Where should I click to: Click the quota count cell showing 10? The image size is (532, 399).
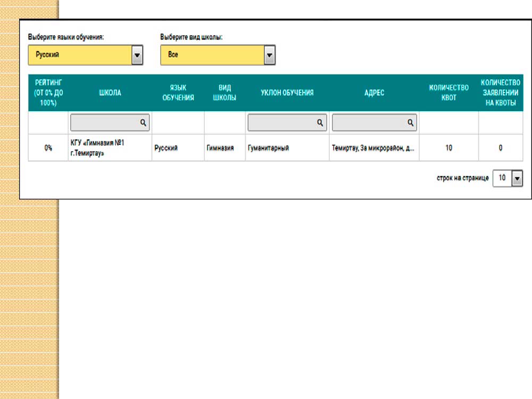click(x=449, y=148)
